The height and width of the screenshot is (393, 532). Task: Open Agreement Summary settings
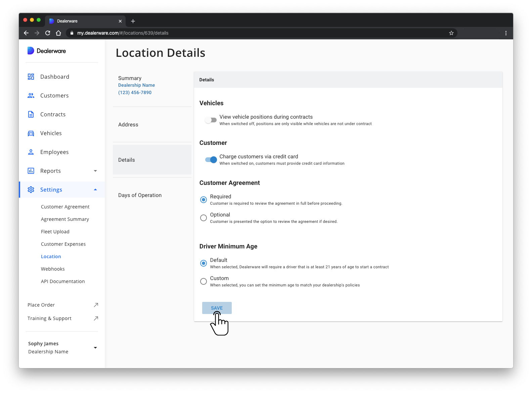pos(65,219)
